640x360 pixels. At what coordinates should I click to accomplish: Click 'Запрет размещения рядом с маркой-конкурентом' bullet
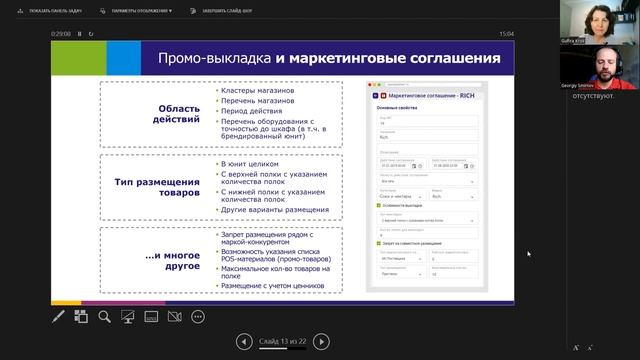[267, 238]
